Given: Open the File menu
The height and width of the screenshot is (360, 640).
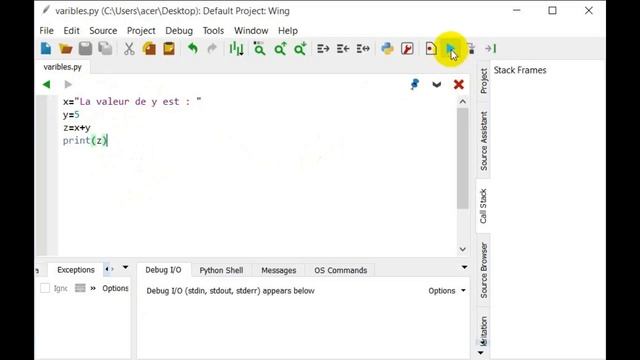Looking at the screenshot, I should pos(47,31).
